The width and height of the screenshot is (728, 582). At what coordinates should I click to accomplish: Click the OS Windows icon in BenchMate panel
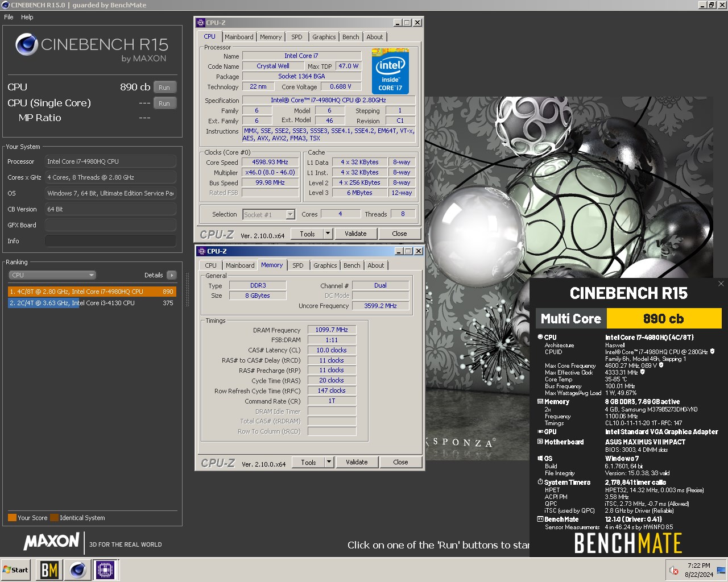(x=540, y=458)
